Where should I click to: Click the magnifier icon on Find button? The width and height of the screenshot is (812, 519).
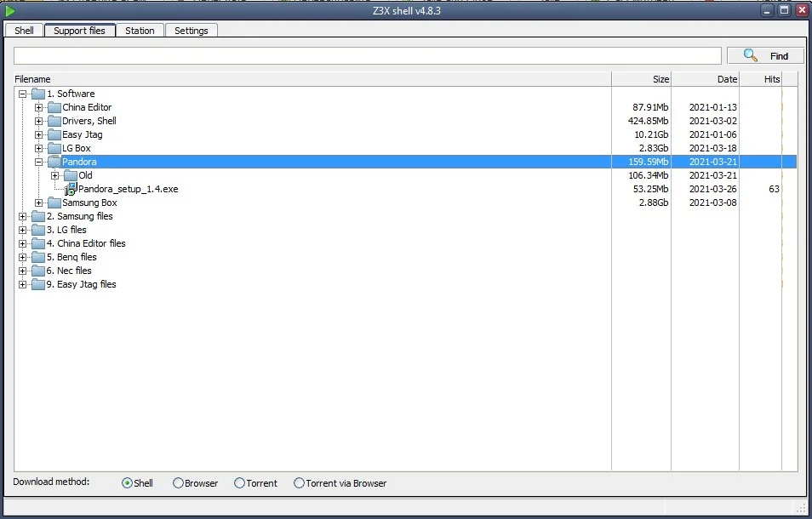click(751, 55)
